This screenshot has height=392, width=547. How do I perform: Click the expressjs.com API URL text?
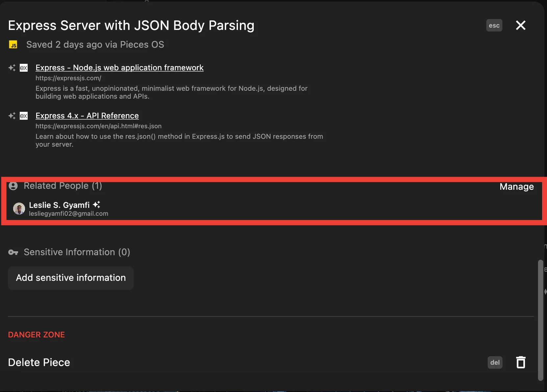(98, 126)
